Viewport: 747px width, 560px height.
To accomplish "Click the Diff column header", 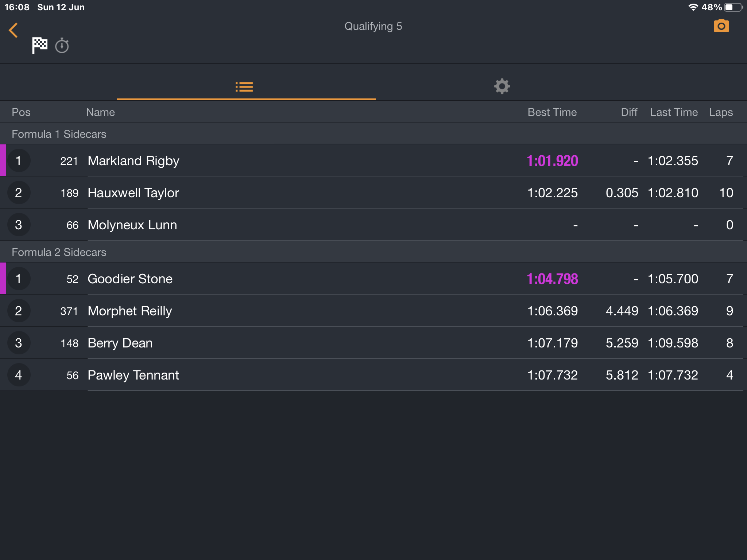I will (629, 112).
